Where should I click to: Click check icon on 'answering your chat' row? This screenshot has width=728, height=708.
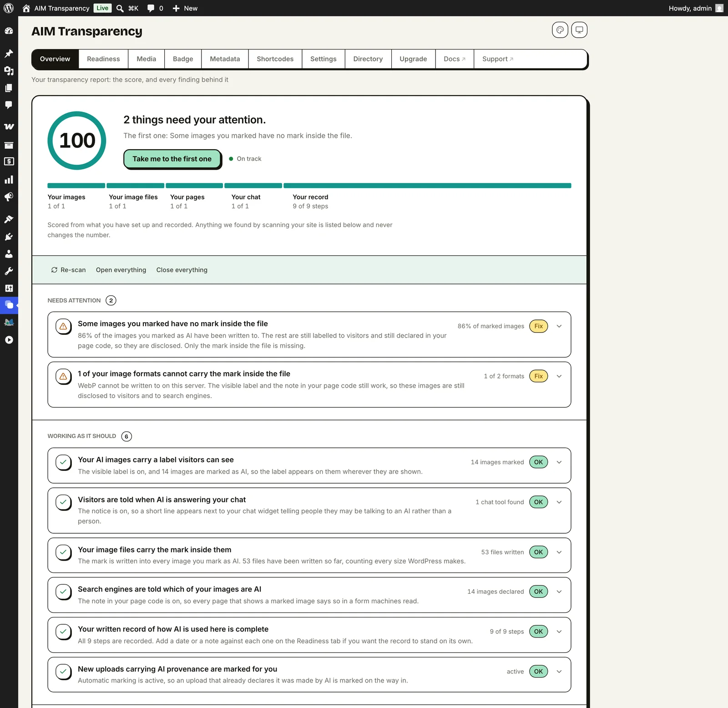click(x=63, y=502)
